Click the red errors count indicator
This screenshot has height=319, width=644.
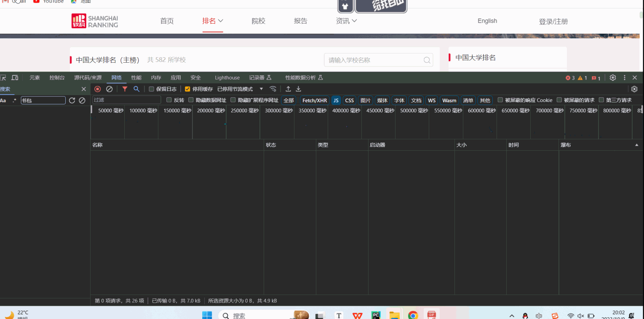pyautogui.click(x=570, y=78)
